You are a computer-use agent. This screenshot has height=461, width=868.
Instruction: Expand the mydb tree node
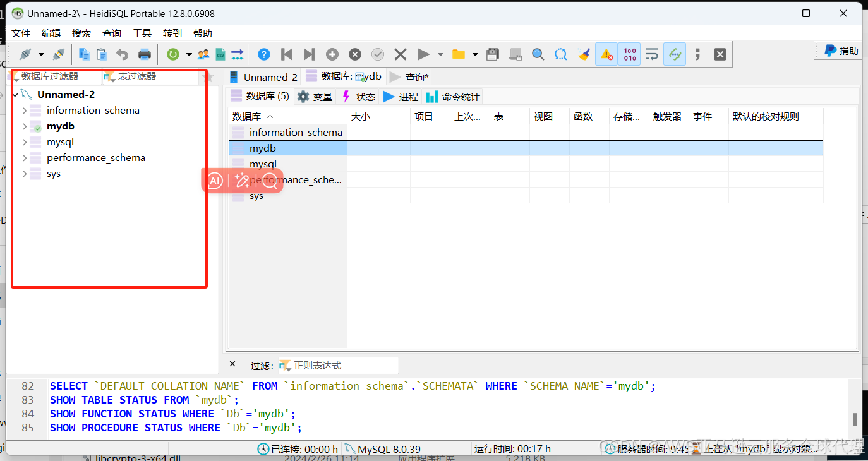(25, 126)
